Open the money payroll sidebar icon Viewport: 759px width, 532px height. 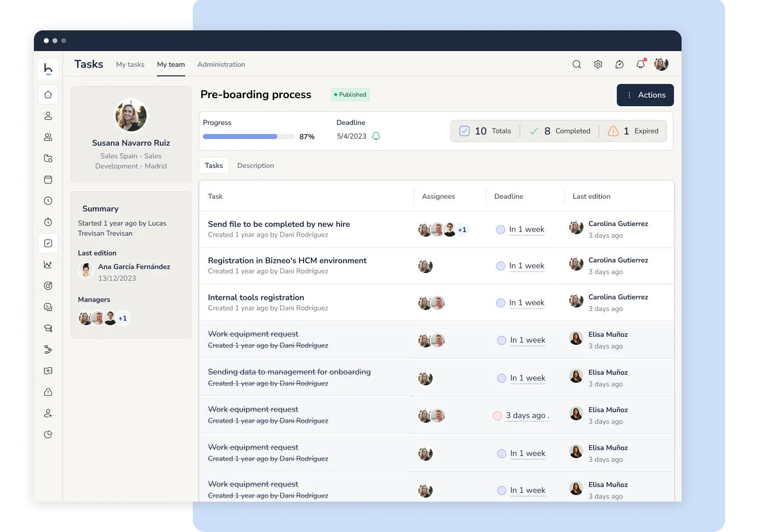pyautogui.click(x=48, y=371)
